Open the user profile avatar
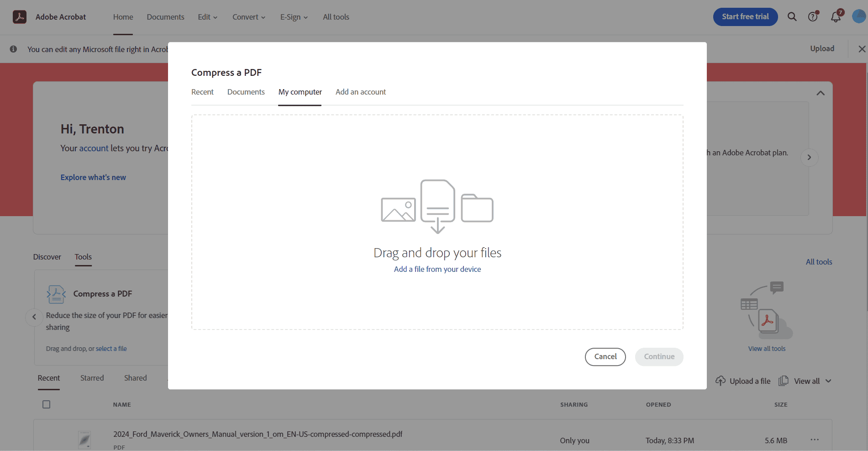Screen dimensions: 868x451 [859, 17]
